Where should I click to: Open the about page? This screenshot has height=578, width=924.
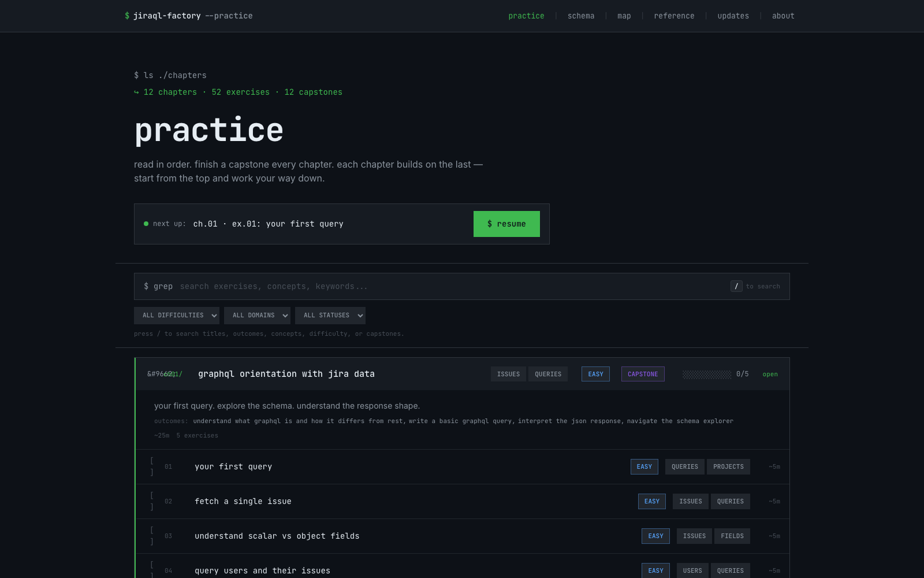[783, 16]
